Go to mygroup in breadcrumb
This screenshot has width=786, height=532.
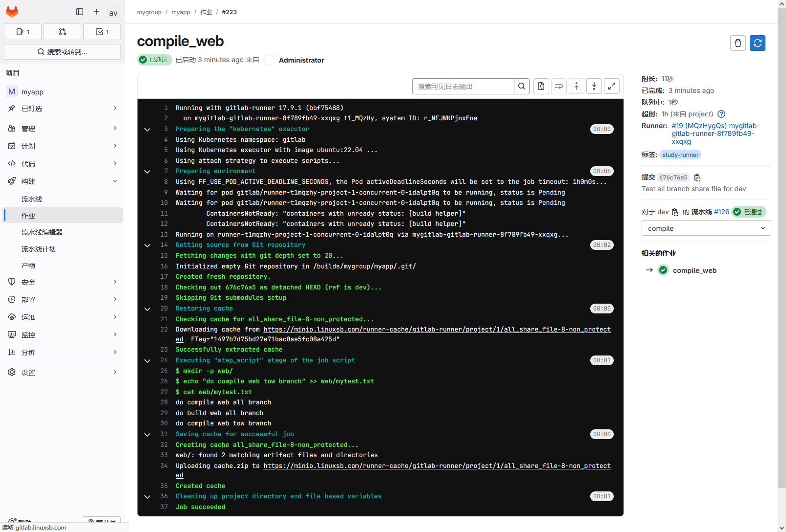click(x=149, y=12)
